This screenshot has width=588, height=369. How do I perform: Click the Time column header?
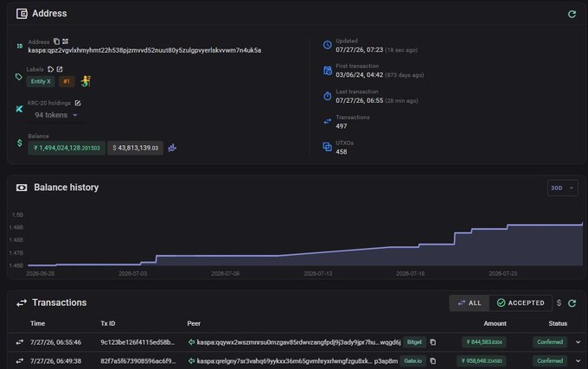(37, 323)
